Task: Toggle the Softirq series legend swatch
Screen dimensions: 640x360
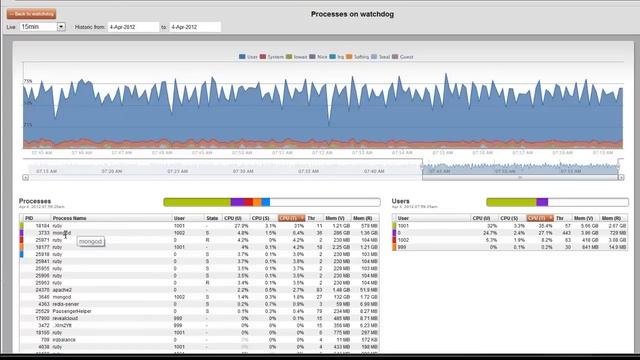Action: [349, 57]
